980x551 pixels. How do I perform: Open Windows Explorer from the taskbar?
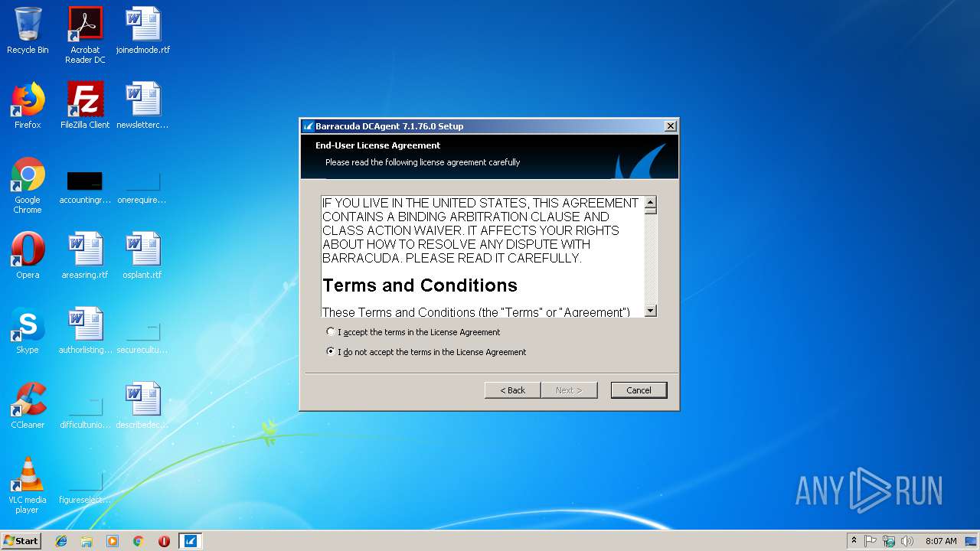tap(87, 541)
